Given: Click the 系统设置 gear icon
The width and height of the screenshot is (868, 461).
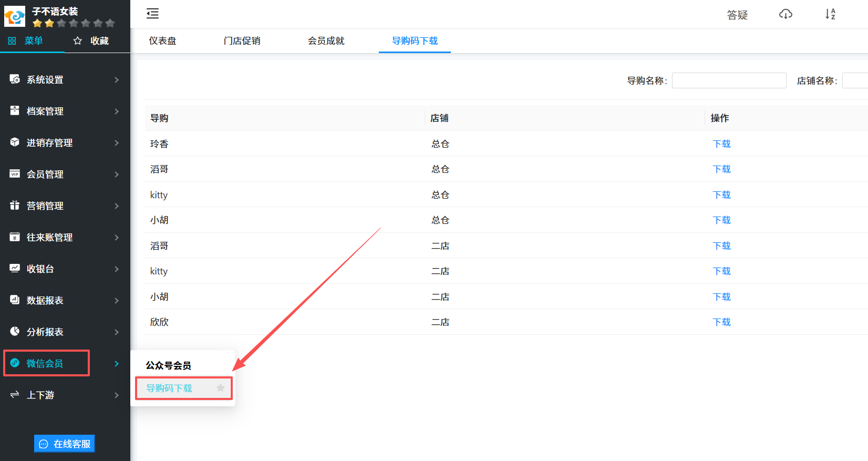Looking at the screenshot, I should (15, 79).
